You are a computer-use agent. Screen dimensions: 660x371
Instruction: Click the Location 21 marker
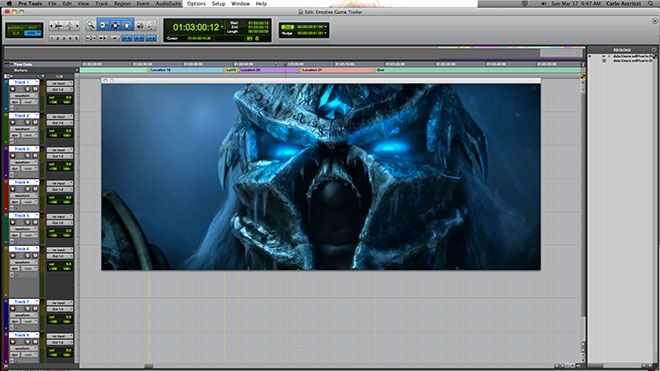pos(311,70)
